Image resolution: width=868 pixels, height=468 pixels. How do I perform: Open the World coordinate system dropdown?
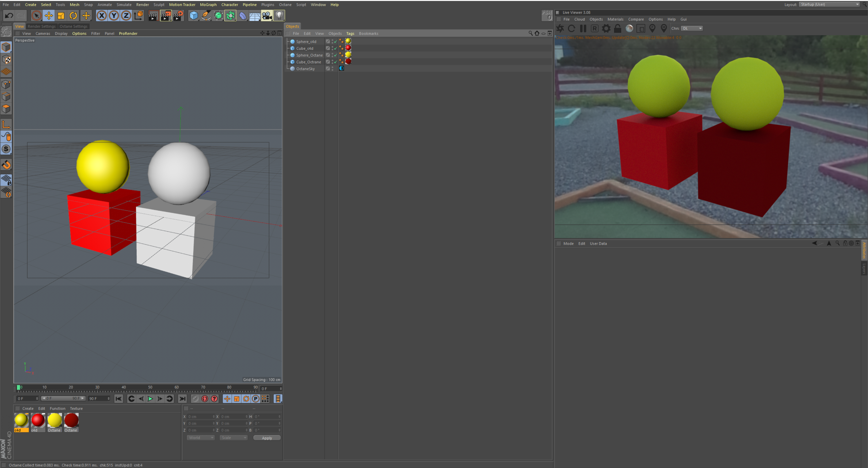pos(200,438)
